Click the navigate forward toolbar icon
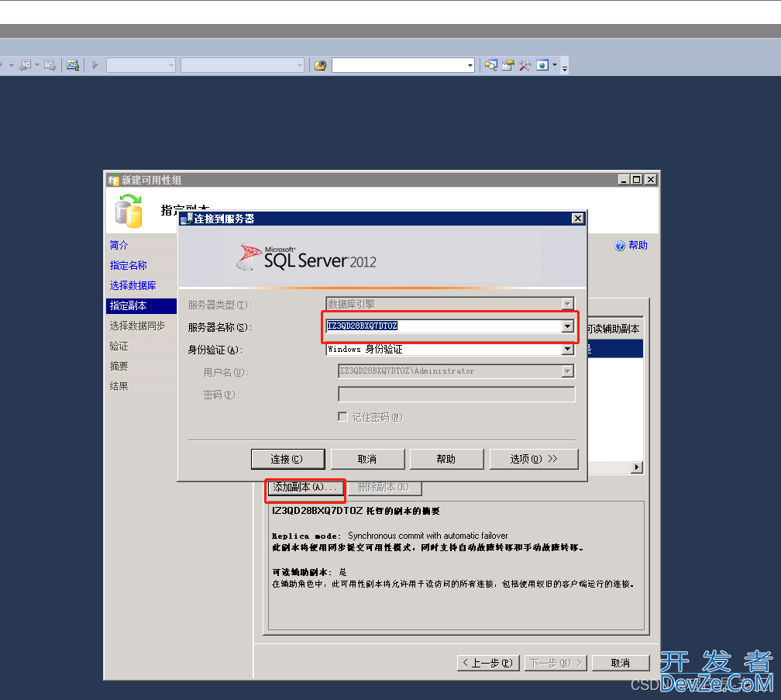 point(50,65)
